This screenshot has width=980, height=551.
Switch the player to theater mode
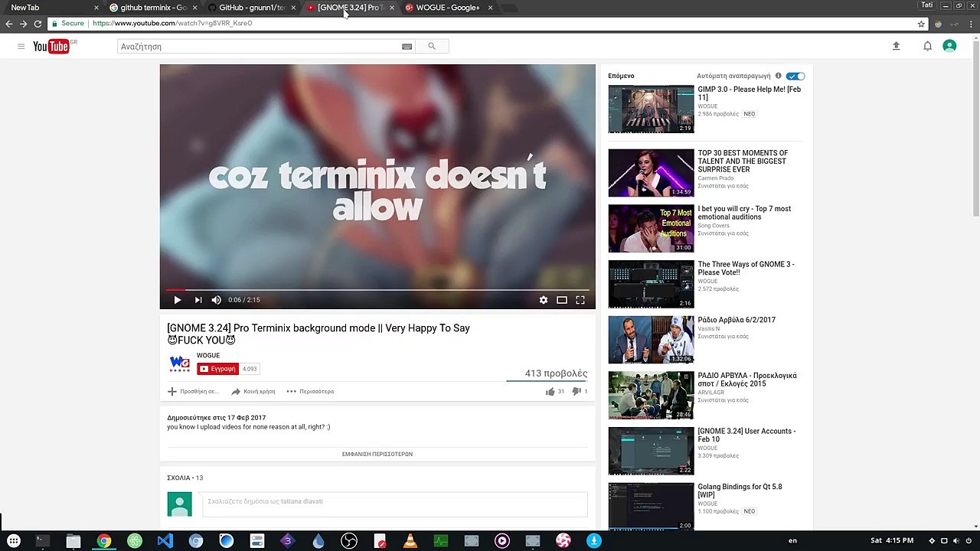pos(562,300)
